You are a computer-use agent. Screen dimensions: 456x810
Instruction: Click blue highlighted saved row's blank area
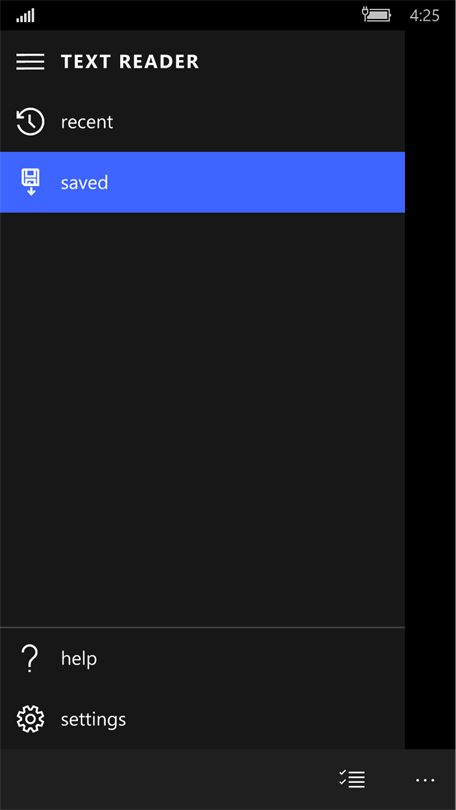257,182
